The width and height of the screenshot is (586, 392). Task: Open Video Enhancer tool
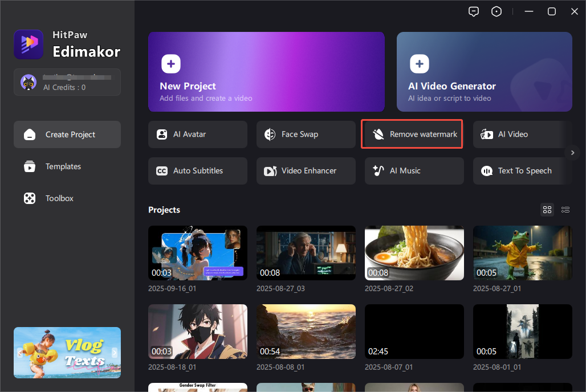click(306, 171)
